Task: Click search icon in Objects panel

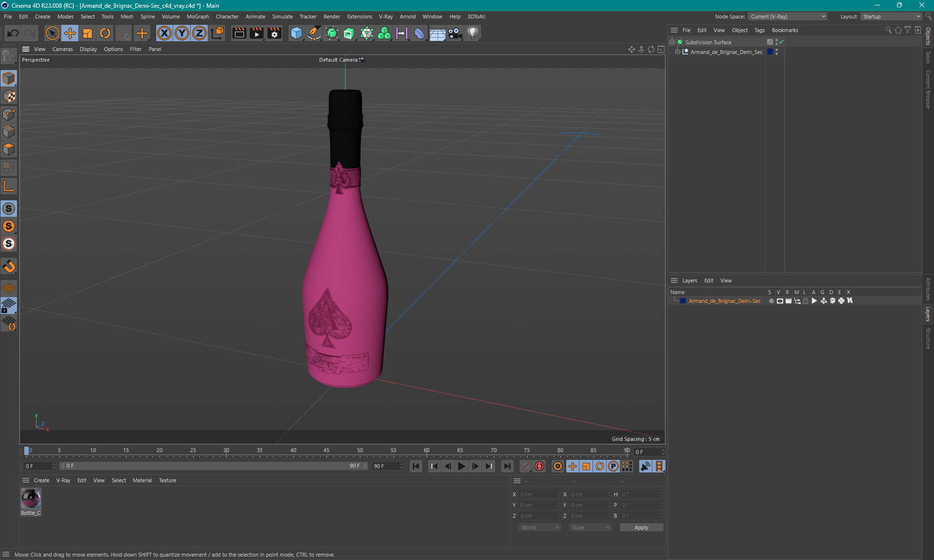Action: [888, 30]
